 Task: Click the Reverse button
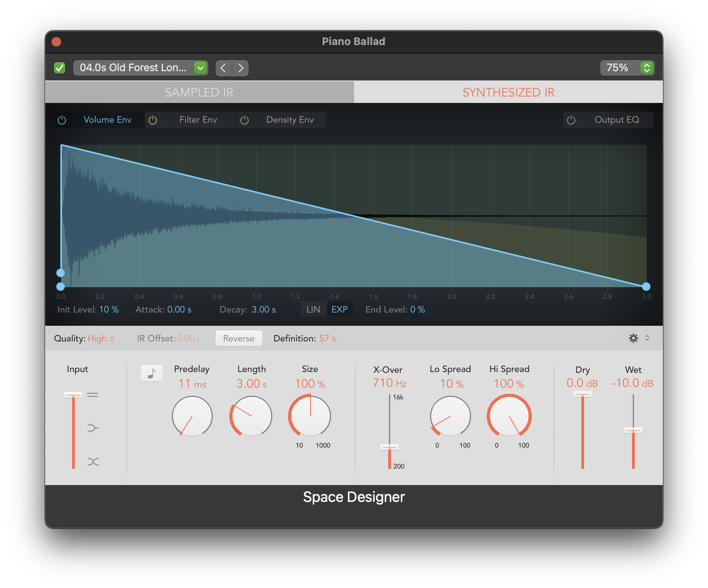pyautogui.click(x=239, y=339)
